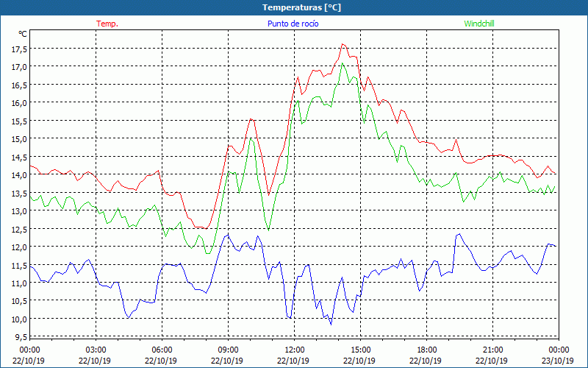Screen dimensions: 588x368
Task: Click the ºC unit label above the y-axis
Action: (23, 34)
